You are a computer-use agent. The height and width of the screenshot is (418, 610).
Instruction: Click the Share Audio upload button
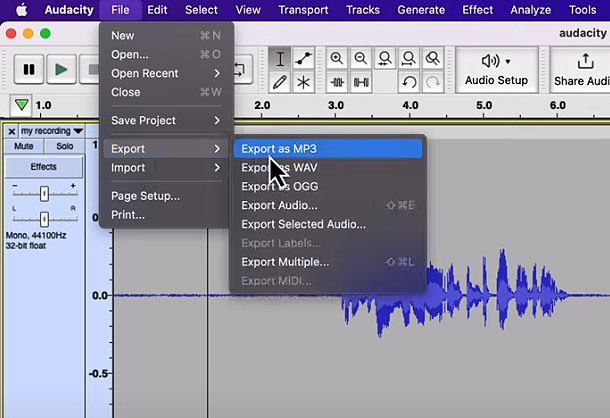(x=580, y=70)
